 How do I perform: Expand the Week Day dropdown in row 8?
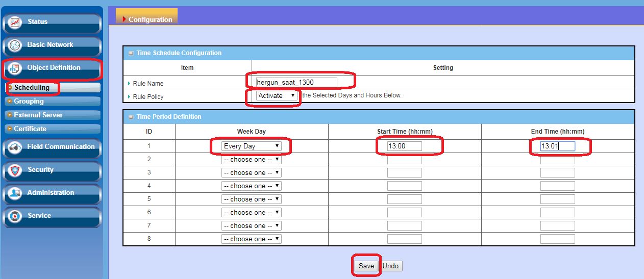(x=251, y=239)
